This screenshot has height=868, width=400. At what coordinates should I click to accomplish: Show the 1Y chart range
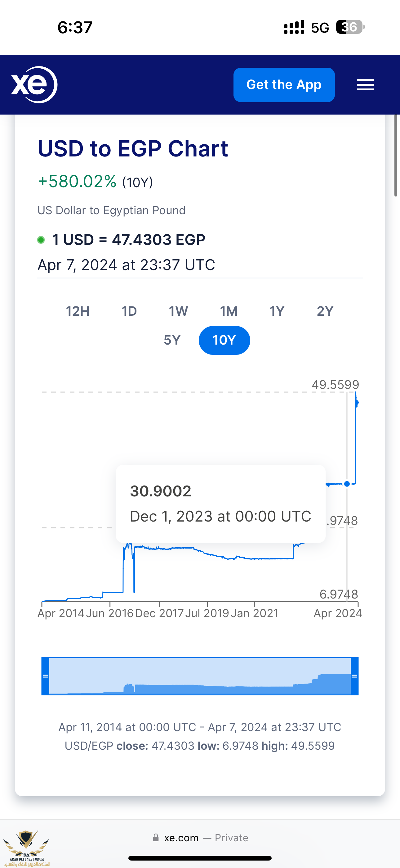pos(277,311)
